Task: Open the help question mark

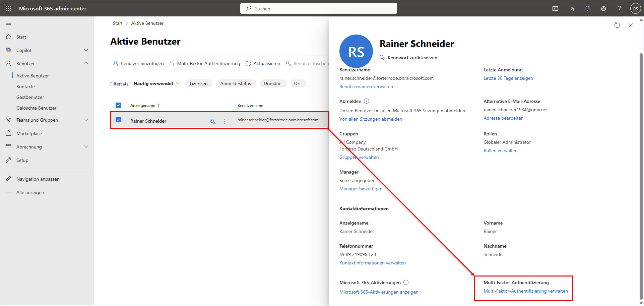Action: point(620,9)
